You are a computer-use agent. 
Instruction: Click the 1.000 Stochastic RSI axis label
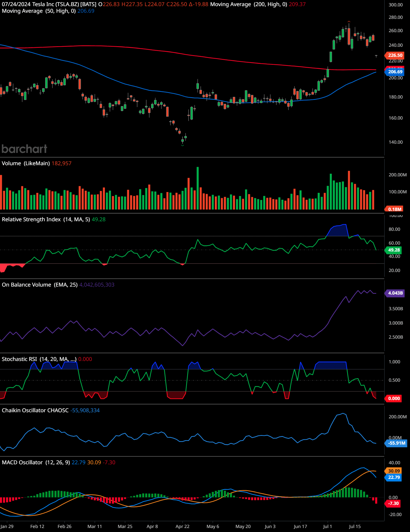(x=394, y=362)
